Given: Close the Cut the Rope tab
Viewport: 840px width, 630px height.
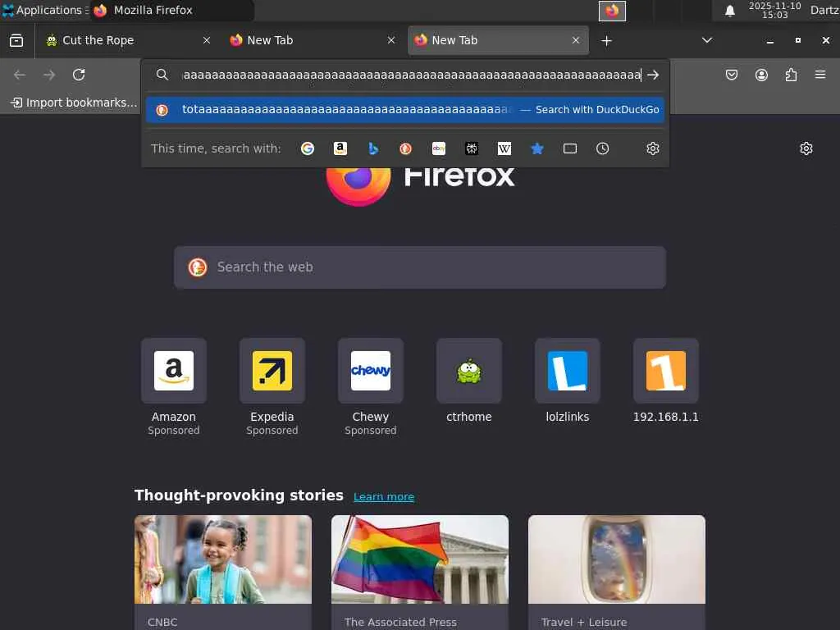Looking at the screenshot, I should click(x=206, y=40).
